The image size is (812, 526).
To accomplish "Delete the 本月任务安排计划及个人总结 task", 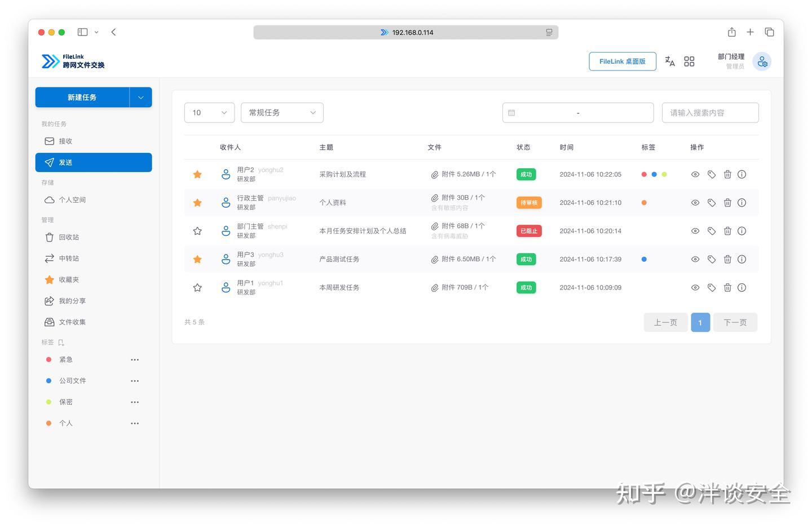I will coord(727,231).
